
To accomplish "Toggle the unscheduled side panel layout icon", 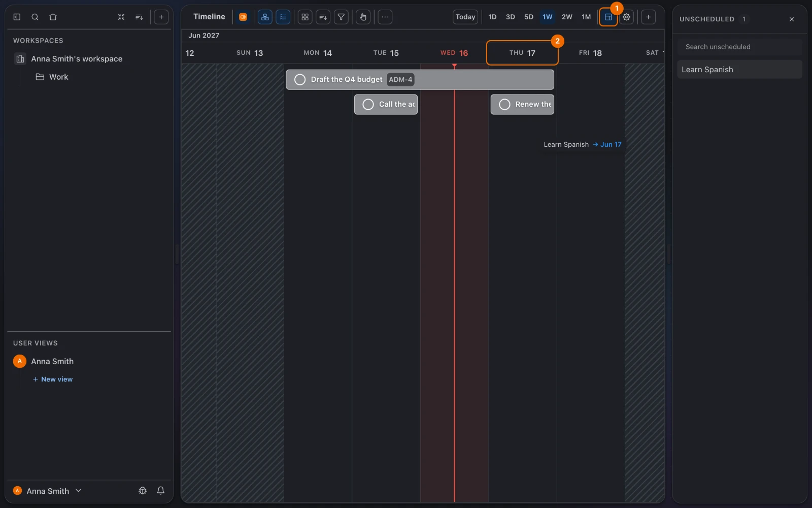I will tap(608, 17).
